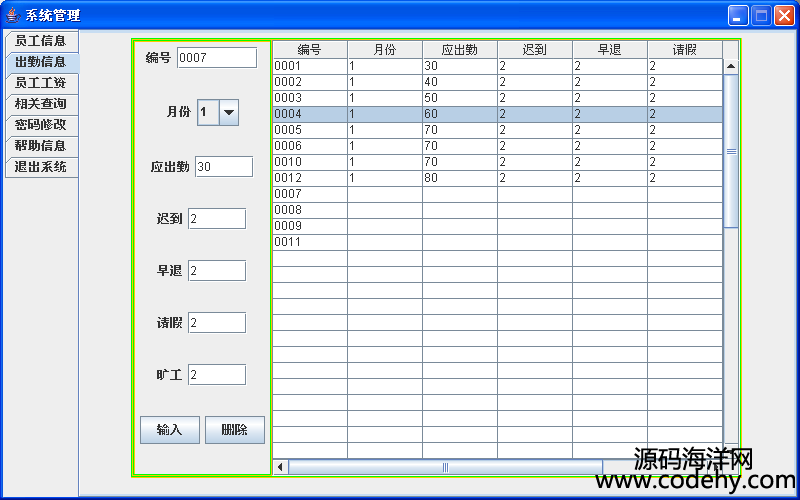Minimize the 系统管理 window

point(737,15)
